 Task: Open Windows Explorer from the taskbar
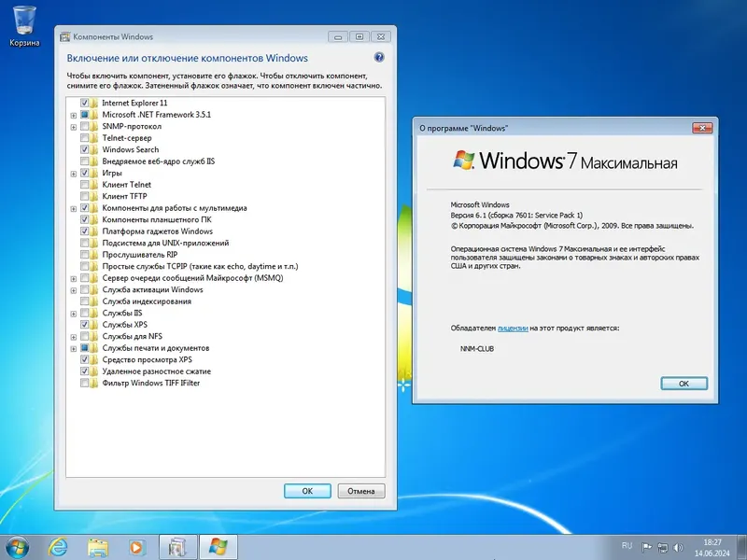98,546
